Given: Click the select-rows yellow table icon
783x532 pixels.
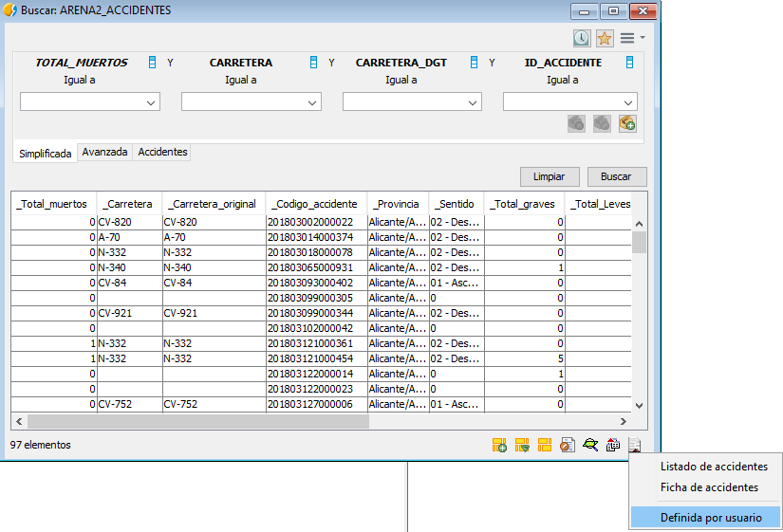Looking at the screenshot, I should click(545, 445).
